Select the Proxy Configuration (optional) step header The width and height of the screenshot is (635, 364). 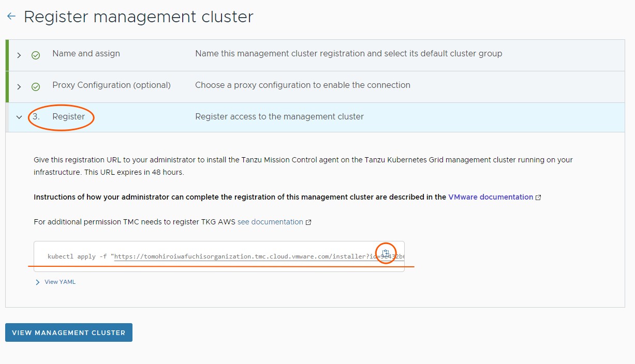coord(111,85)
